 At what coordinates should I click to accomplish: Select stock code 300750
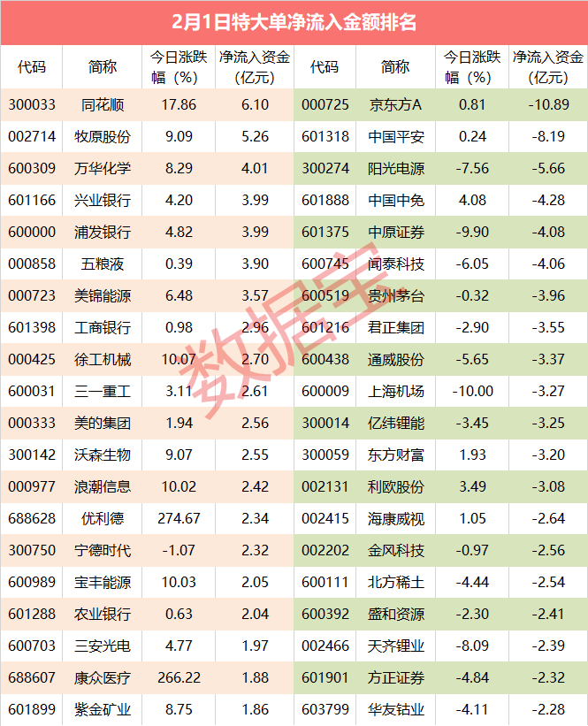(32, 551)
